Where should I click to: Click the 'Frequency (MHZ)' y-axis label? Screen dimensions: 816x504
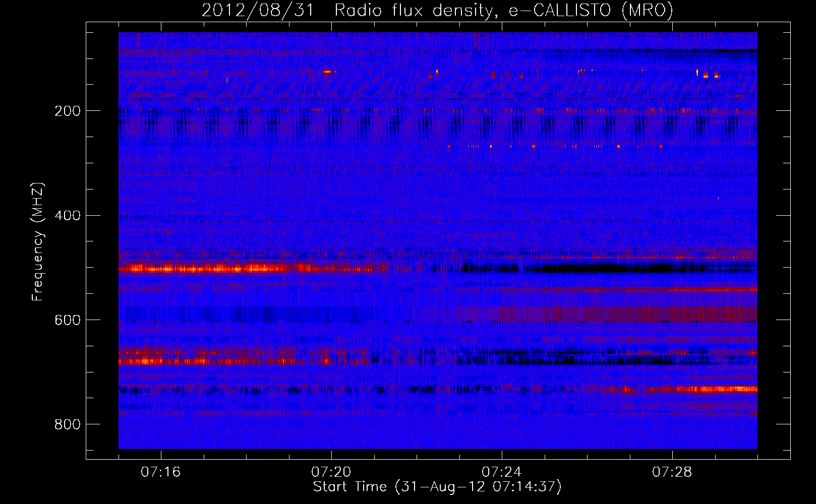(38, 242)
